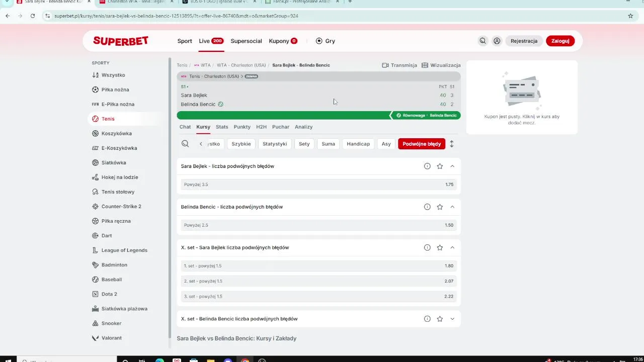Image resolution: width=644 pixels, height=362 pixels.
Task: Select League of Legends in sidebar
Action: [124, 250]
